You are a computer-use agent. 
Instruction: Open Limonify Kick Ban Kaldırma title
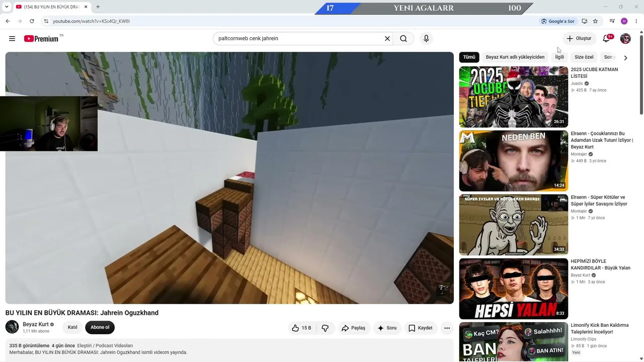(600, 328)
